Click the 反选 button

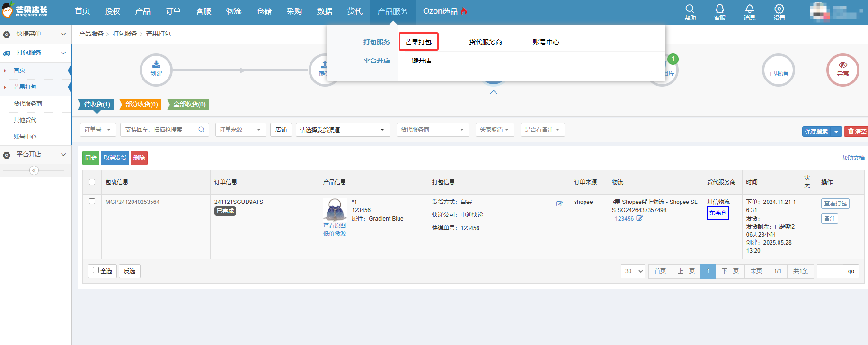(130, 271)
